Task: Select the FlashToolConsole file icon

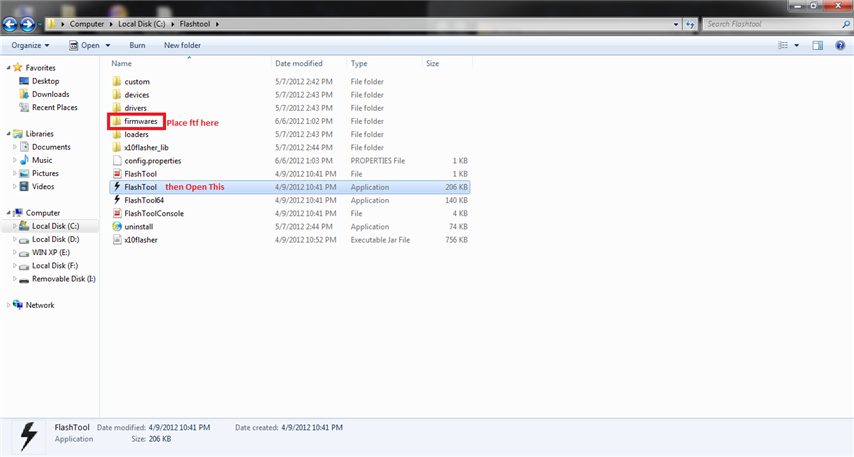Action: tap(117, 213)
